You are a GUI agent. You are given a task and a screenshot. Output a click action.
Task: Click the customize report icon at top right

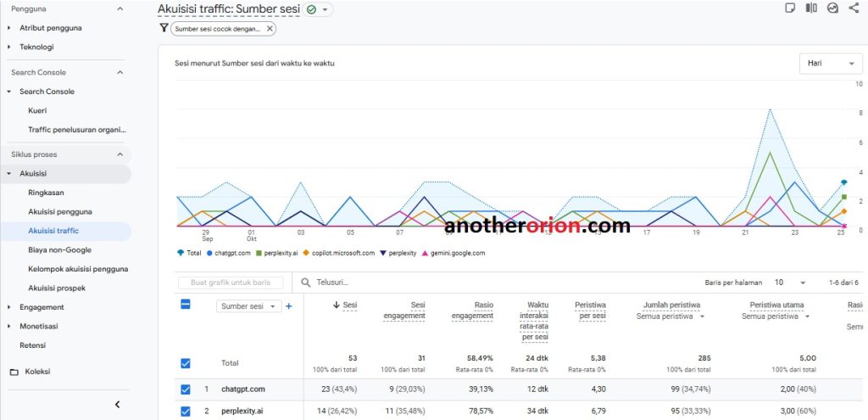pyautogui.click(x=790, y=8)
